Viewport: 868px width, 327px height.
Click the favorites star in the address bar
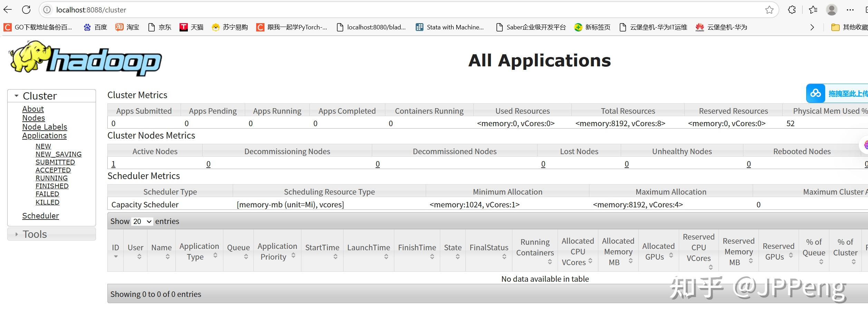pos(769,10)
